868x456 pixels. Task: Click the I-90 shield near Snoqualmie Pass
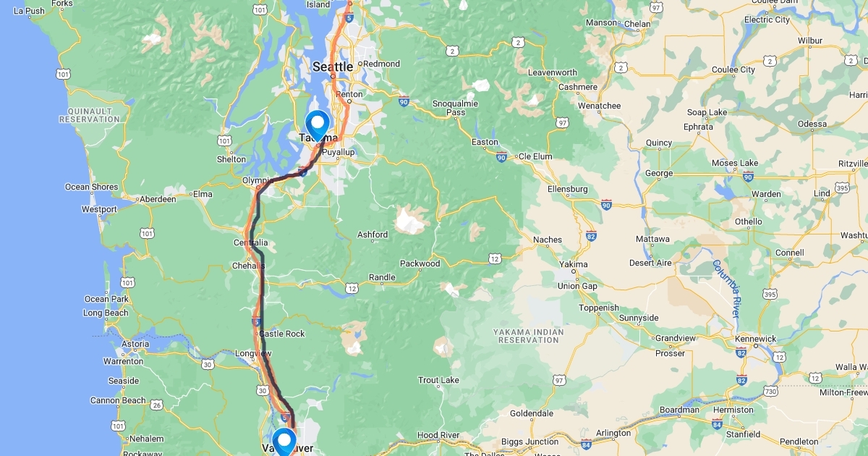pos(404,102)
